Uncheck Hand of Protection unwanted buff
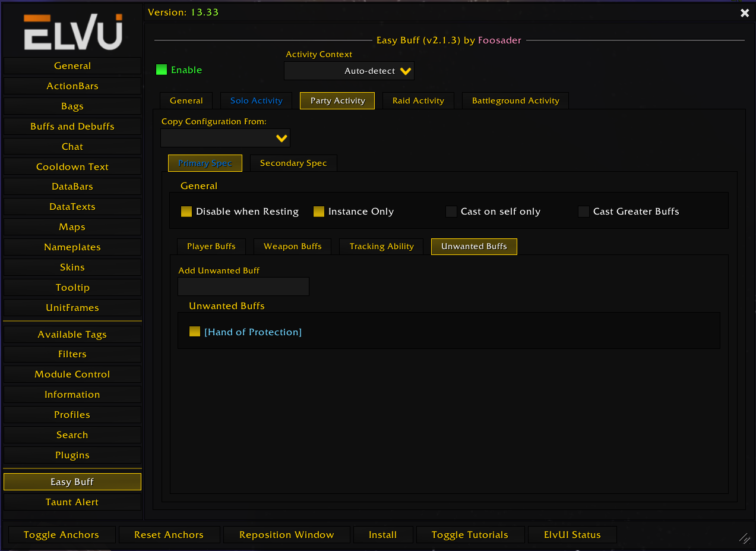This screenshot has height=551, width=756. [195, 332]
